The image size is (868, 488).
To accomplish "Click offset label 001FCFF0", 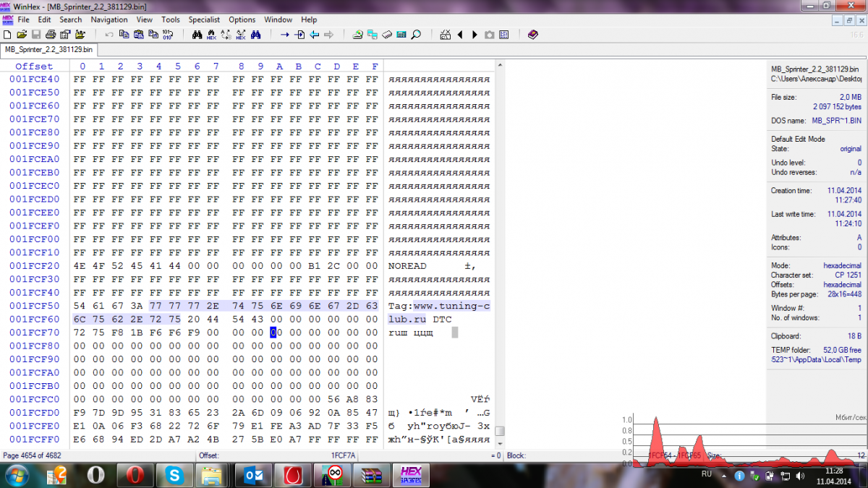I will click(x=35, y=439).
